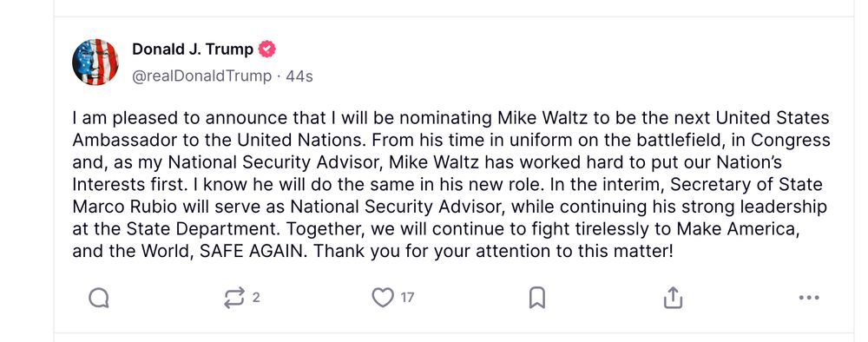Click the ReTruth count number 2
The width and height of the screenshot is (868, 342).
tap(256, 298)
